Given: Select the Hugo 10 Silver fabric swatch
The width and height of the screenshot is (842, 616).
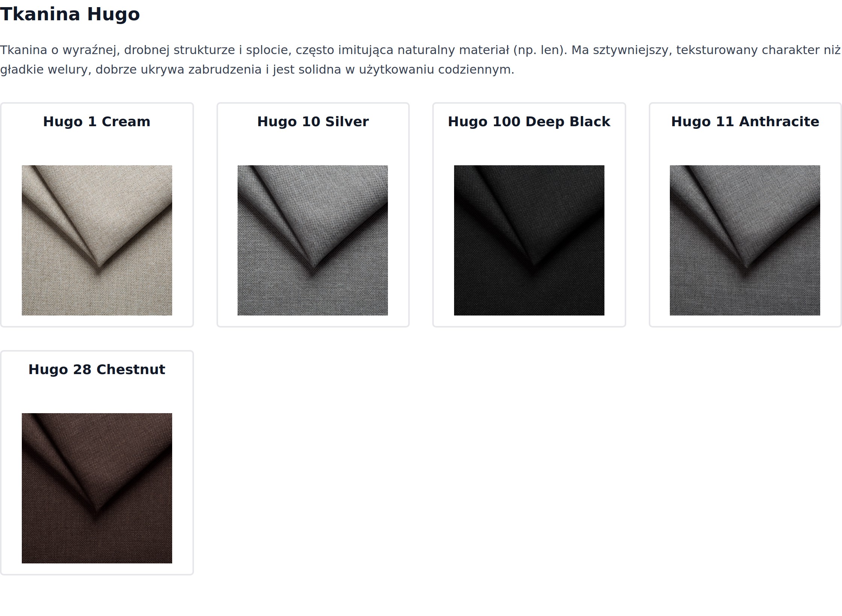Looking at the screenshot, I should tap(313, 240).
